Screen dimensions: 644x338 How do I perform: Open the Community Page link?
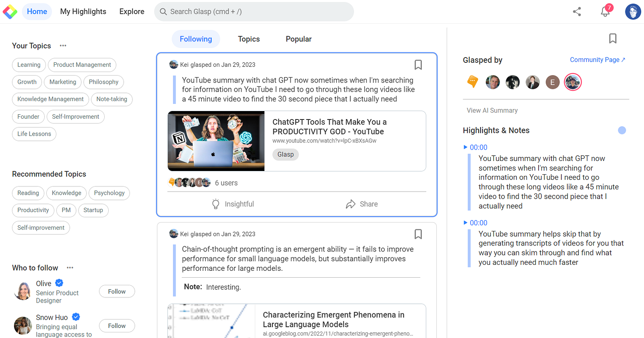[x=598, y=60]
